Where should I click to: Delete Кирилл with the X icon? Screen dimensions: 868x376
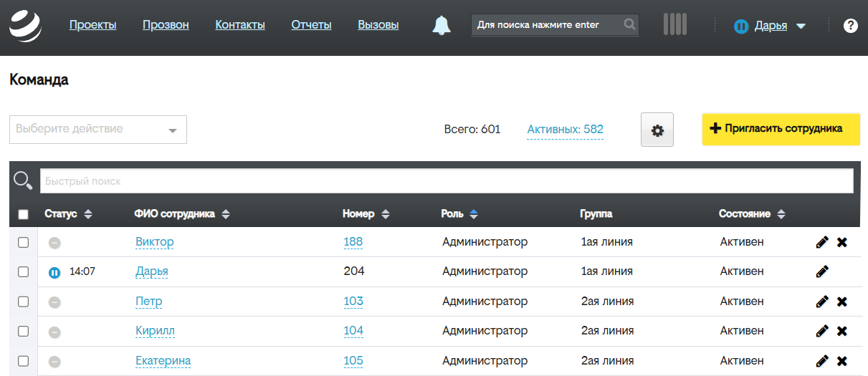pyautogui.click(x=842, y=331)
